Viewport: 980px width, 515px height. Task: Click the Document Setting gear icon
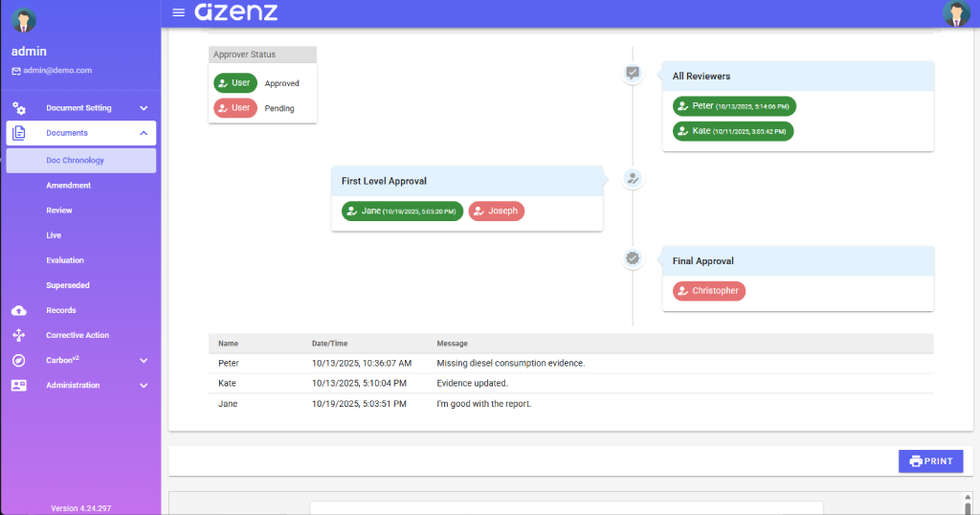(19, 108)
